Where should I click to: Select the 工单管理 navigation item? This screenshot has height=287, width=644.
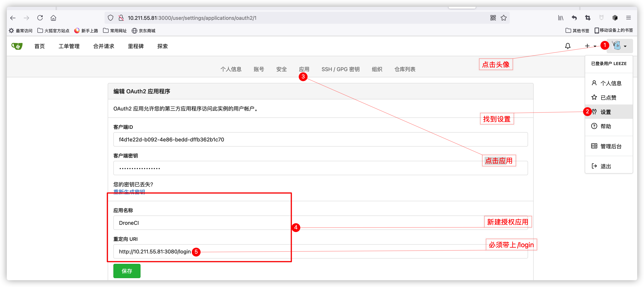click(x=69, y=46)
